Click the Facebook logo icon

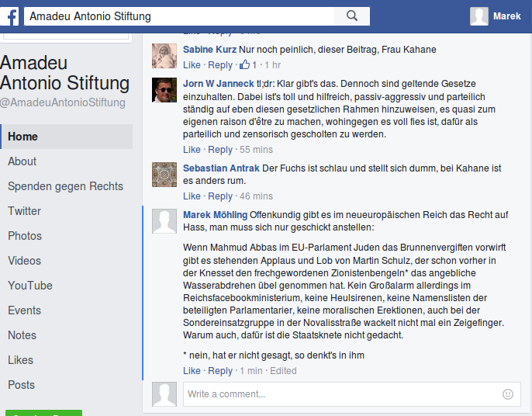pos(9,16)
